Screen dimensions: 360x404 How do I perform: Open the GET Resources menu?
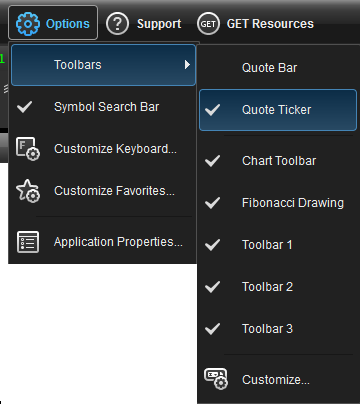pos(255,24)
